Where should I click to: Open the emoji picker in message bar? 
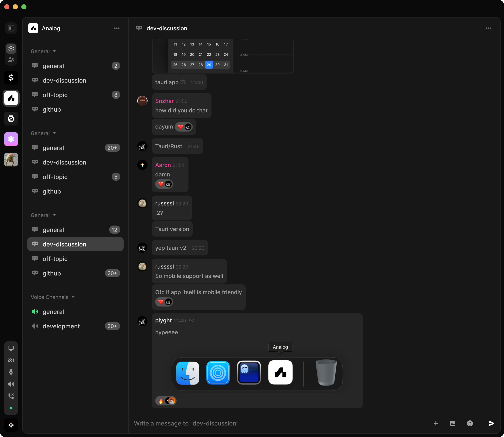tap(470, 424)
